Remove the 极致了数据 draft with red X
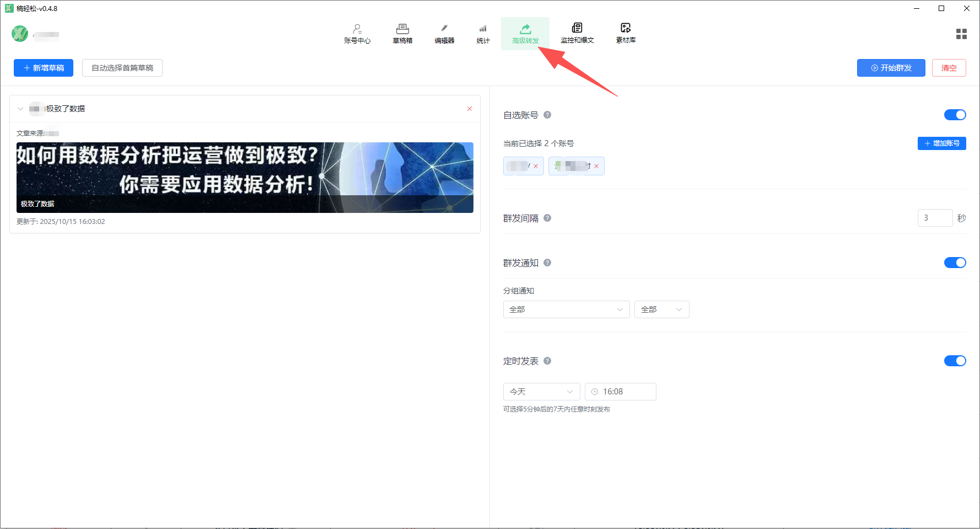 coord(470,109)
